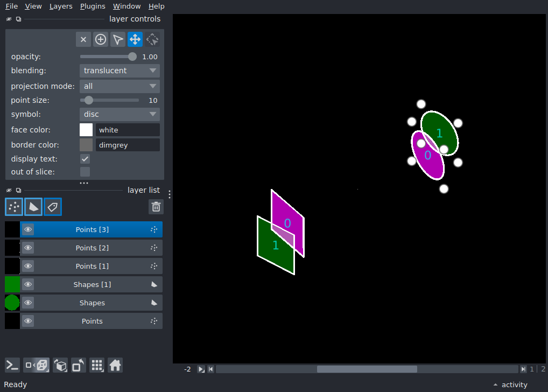Hide layer controls dock via eye icon
This screenshot has width=548, height=392.
(x=9, y=19)
